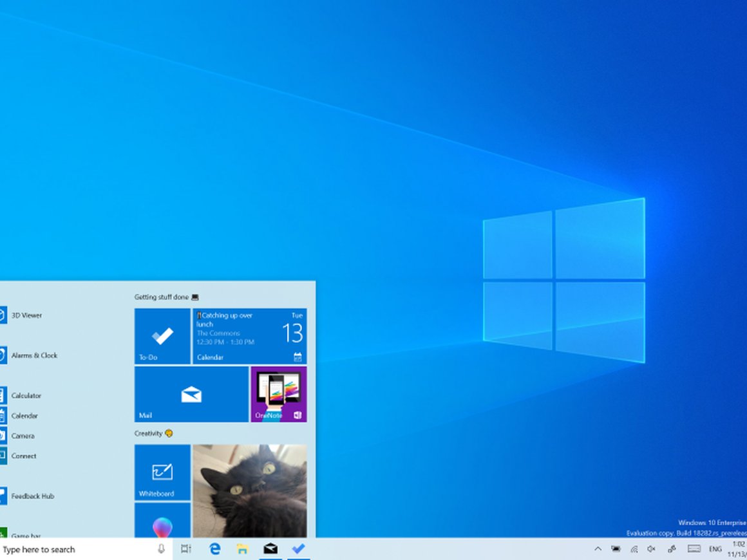The width and height of the screenshot is (747, 560).
Task: Open the touch keyboard from the tray
Action: 694,549
